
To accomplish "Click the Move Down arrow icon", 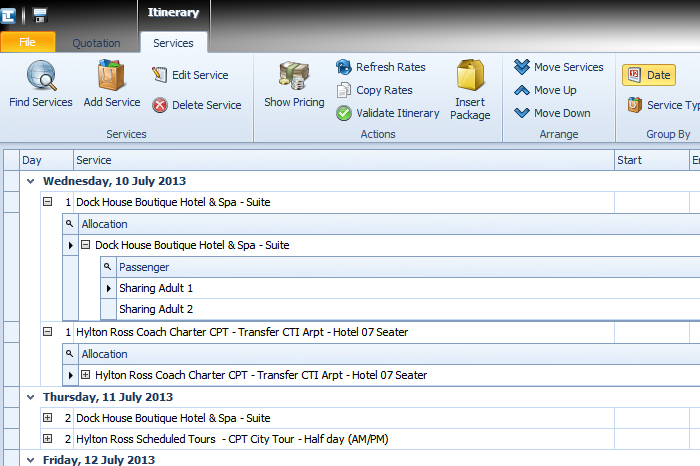I will 521,113.
